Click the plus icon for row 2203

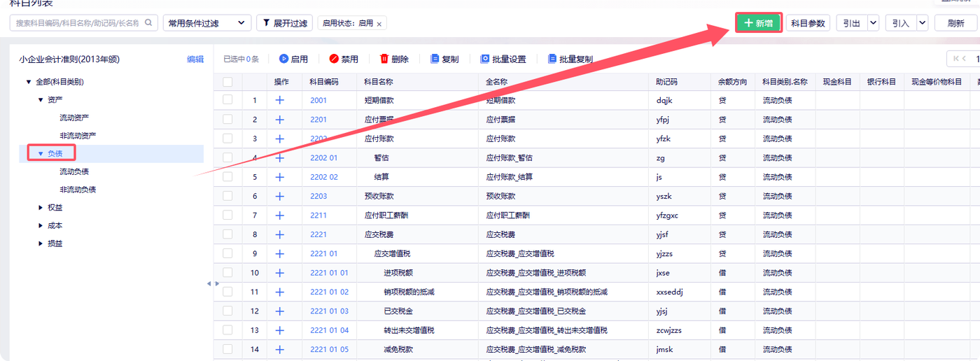[x=280, y=196]
